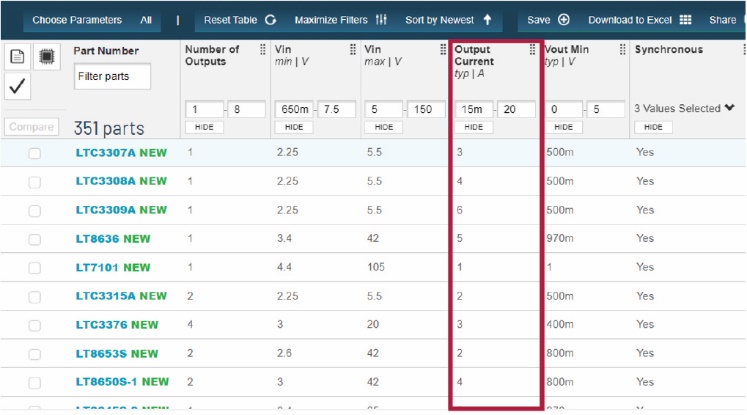Hide the Vin max column

click(384, 127)
